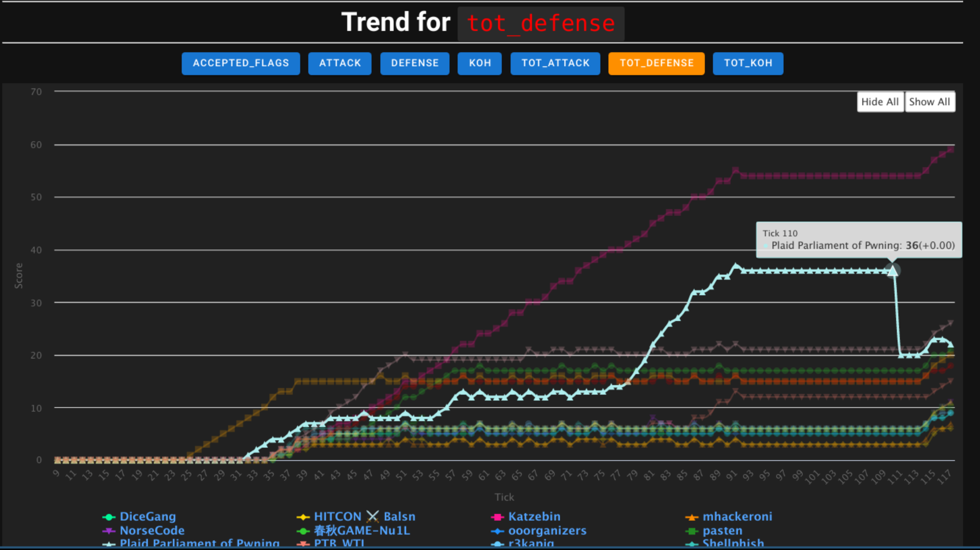980x550 pixels.
Task: Toggle DiceGang series visibility via its label
Action: coord(148,516)
